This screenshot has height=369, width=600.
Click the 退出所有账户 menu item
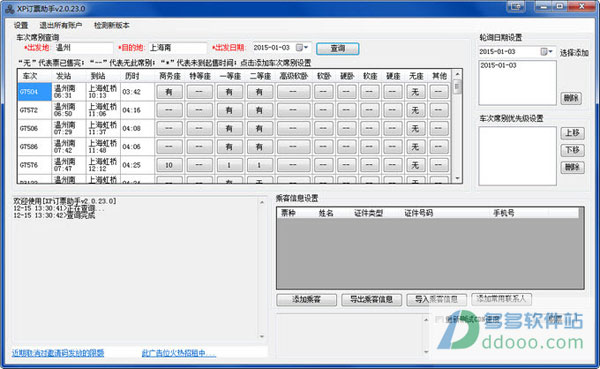coord(61,26)
